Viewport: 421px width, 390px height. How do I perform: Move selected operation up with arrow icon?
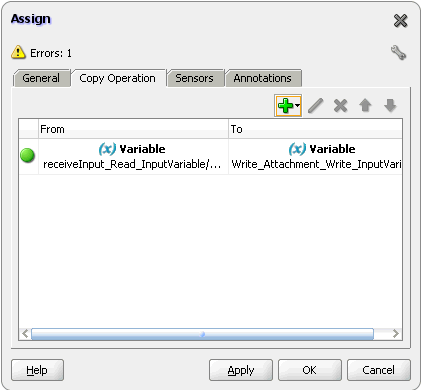point(365,106)
